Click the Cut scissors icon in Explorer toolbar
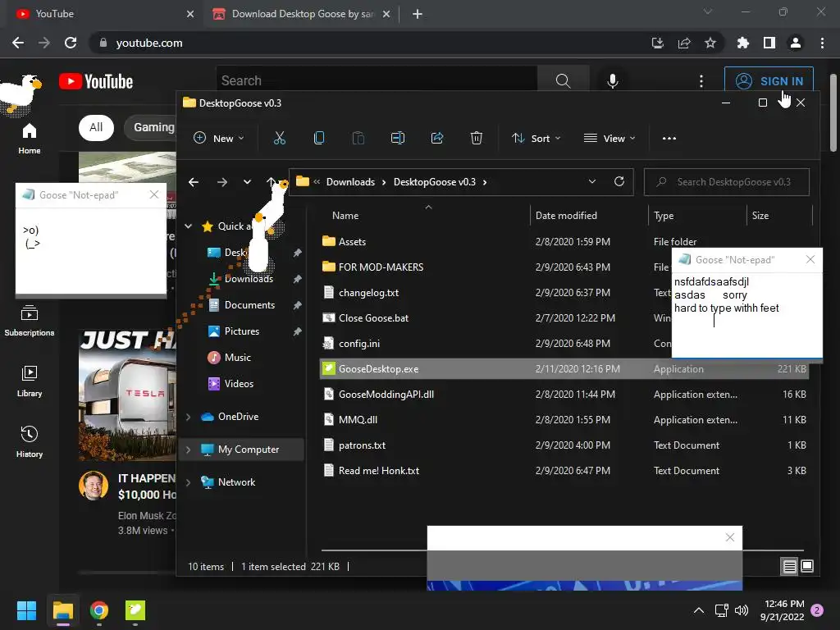Viewport: 840px width, 630px height. coord(279,138)
